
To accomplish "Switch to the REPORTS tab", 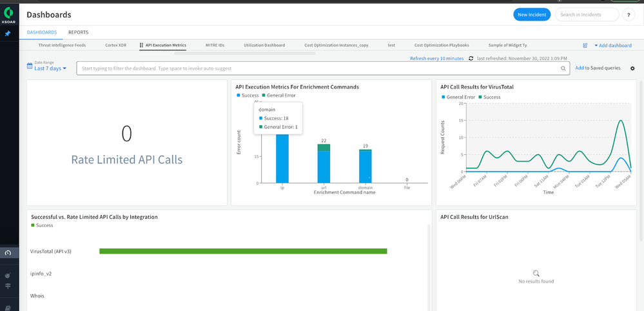I will (78, 32).
